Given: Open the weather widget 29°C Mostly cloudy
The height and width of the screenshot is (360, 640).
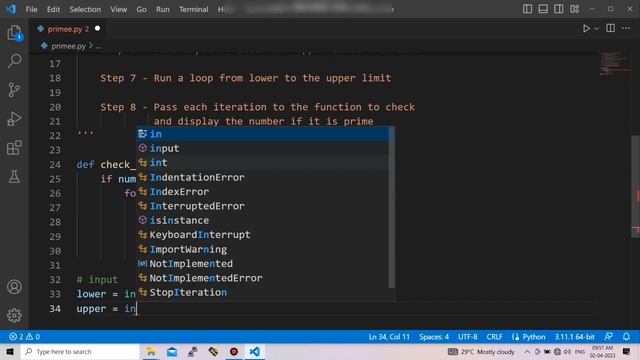Looking at the screenshot, I should (x=482, y=351).
